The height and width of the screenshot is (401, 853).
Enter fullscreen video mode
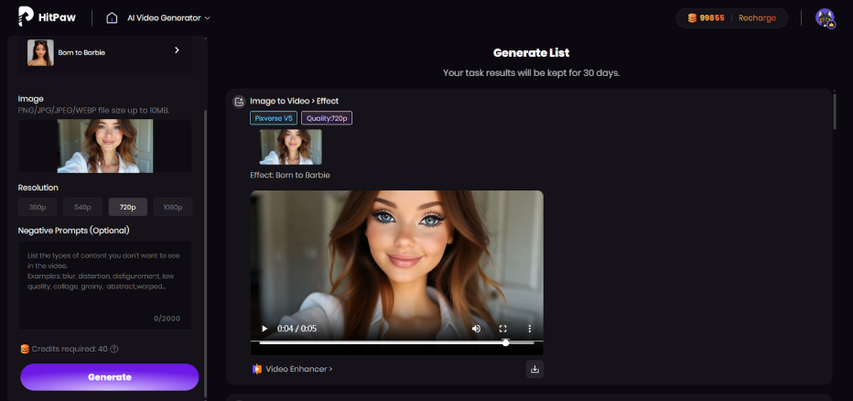click(503, 329)
